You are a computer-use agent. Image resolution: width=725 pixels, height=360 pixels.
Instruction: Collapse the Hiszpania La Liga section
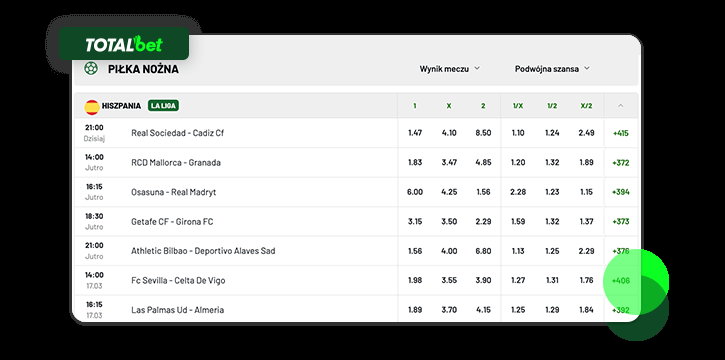pos(621,106)
